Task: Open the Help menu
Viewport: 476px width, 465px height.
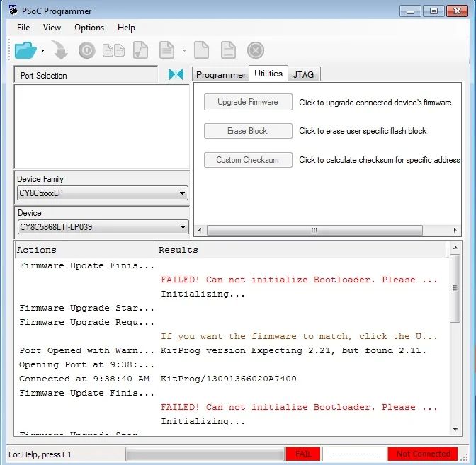Action: tap(126, 28)
